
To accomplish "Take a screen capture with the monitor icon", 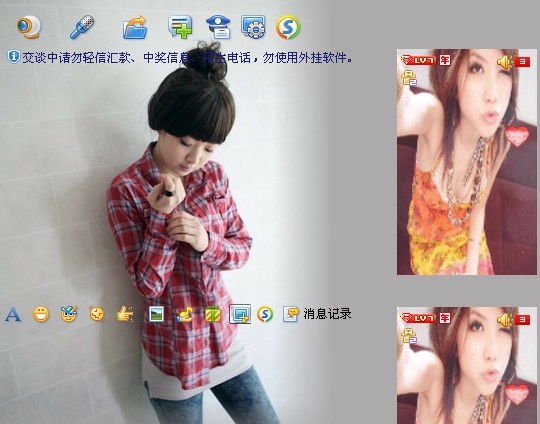I will tap(240, 314).
